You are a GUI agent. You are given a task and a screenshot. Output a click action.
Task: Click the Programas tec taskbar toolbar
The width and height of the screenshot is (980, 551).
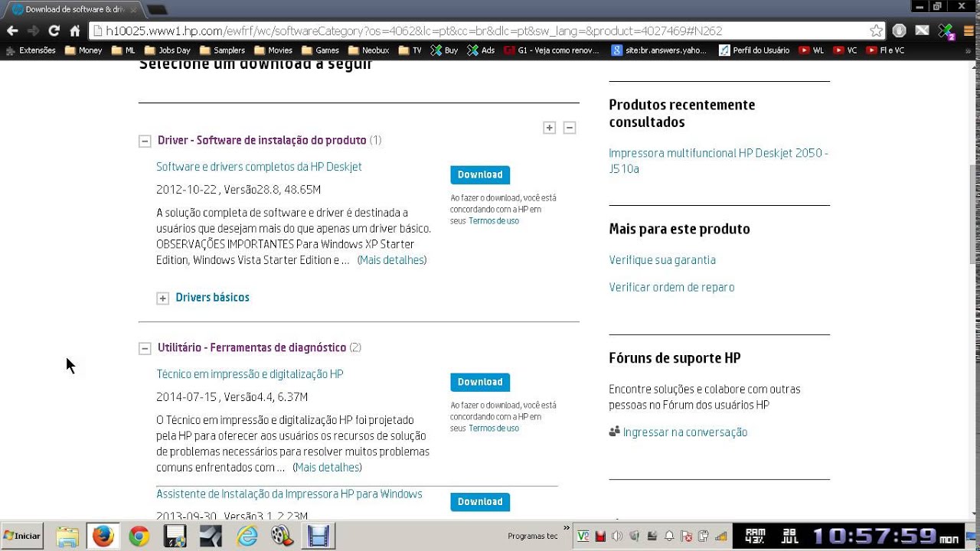(533, 536)
